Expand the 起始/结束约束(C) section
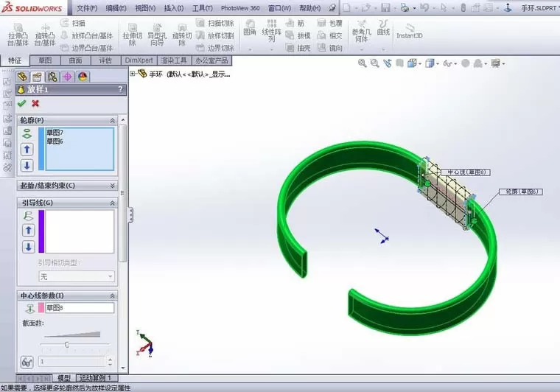Viewport: 560px width, 392px height. 112,186
